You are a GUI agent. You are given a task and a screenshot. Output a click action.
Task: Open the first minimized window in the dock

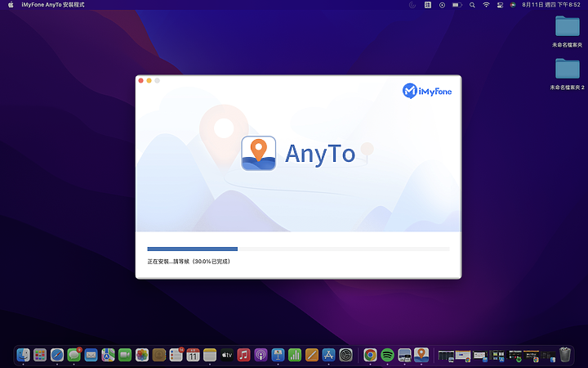[x=446, y=355]
